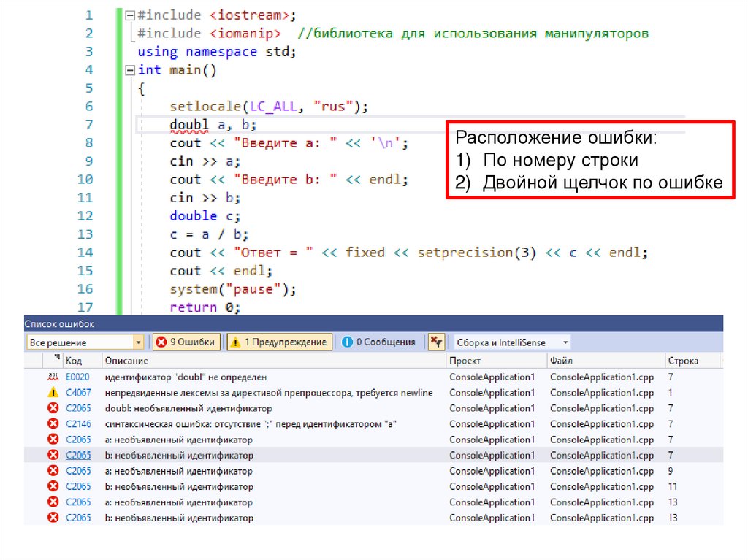Click 'using namespace std;' on line 3

point(217,52)
